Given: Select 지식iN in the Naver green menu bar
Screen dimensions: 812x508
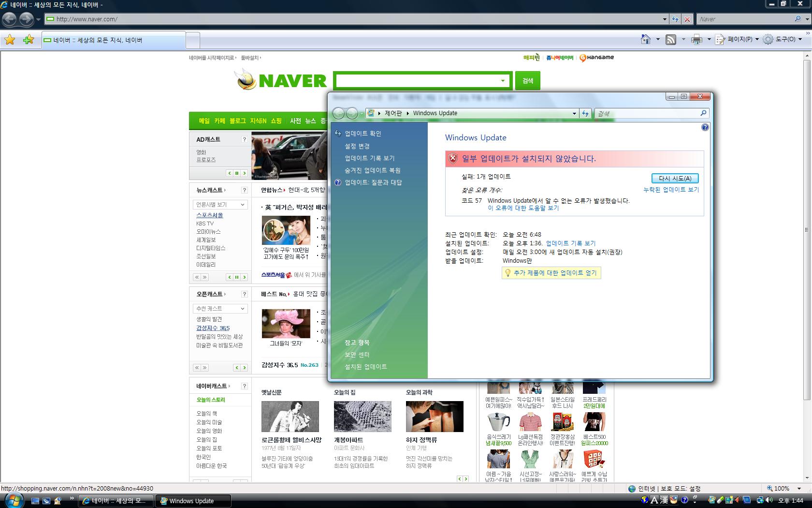Looking at the screenshot, I should 258,121.
